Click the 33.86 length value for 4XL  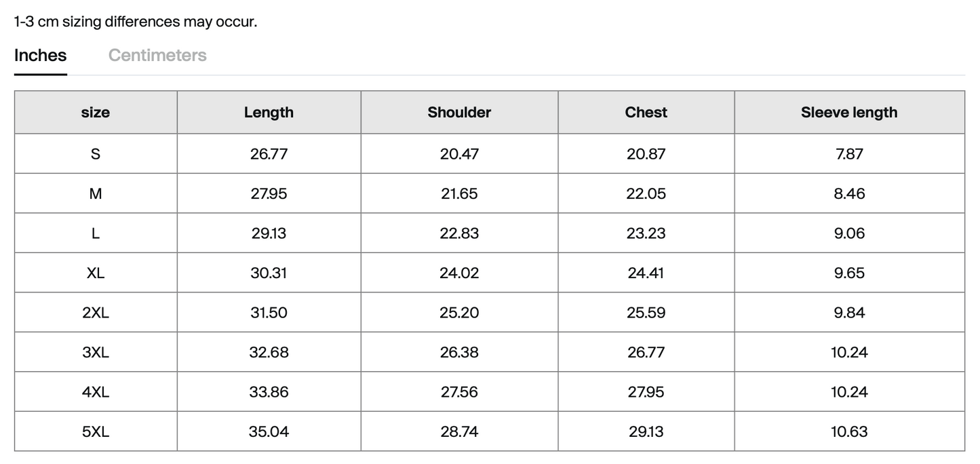[x=269, y=392]
